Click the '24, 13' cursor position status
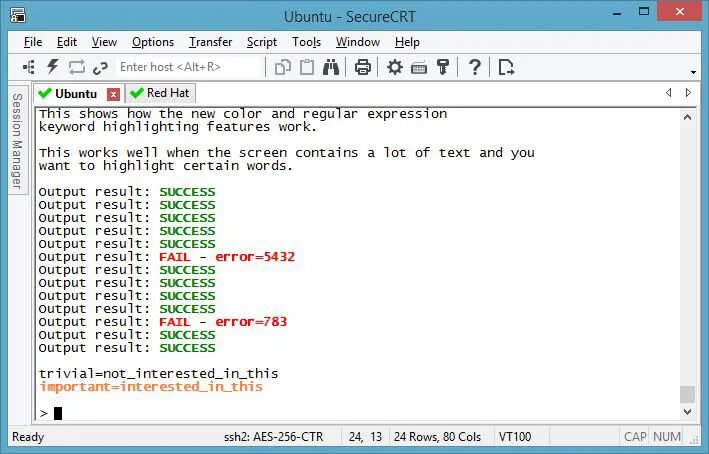 365,437
